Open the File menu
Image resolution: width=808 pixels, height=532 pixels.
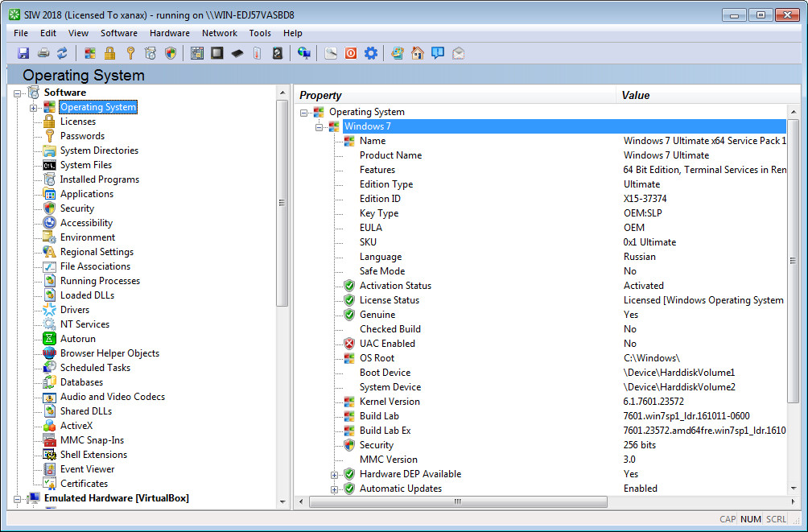pyautogui.click(x=21, y=33)
